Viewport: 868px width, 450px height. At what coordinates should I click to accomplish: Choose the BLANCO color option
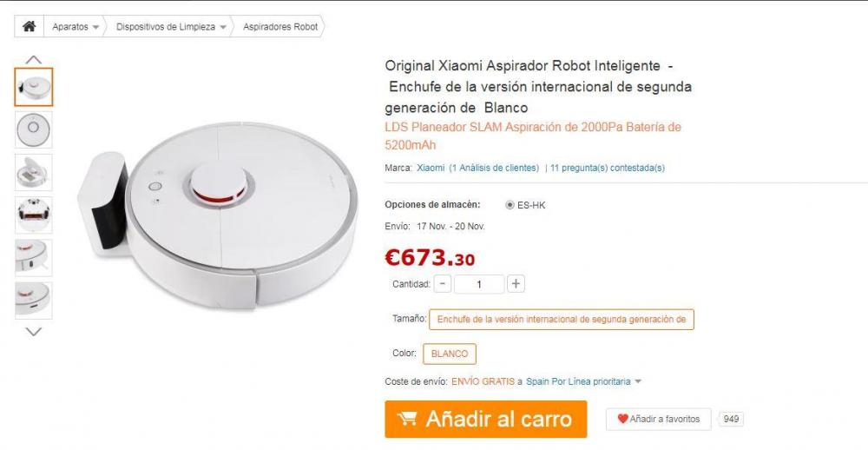tap(450, 354)
